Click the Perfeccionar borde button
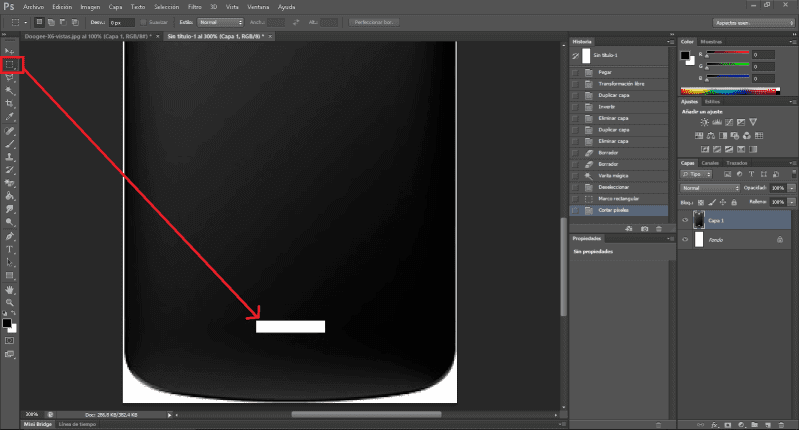Screen dimensions: 799x430 [x=374, y=22]
